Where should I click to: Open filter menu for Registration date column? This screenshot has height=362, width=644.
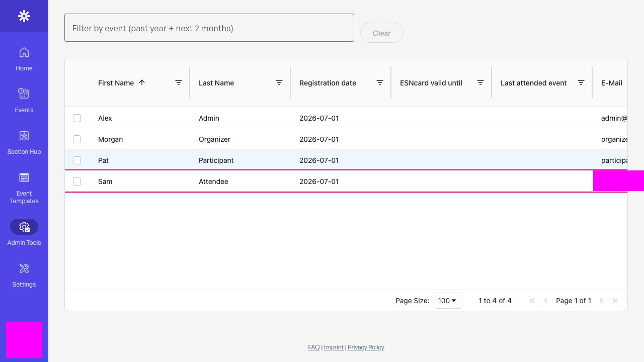click(380, 82)
